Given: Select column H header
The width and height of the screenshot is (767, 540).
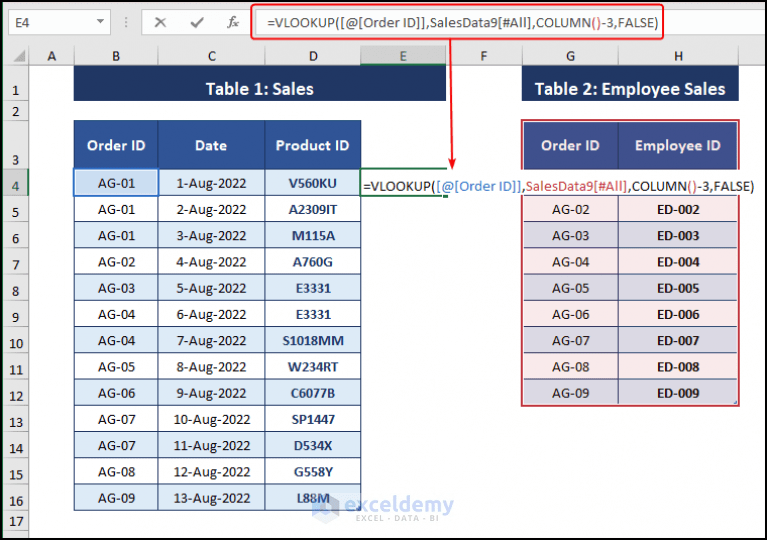Looking at the screenshot, I should point(678,56).
